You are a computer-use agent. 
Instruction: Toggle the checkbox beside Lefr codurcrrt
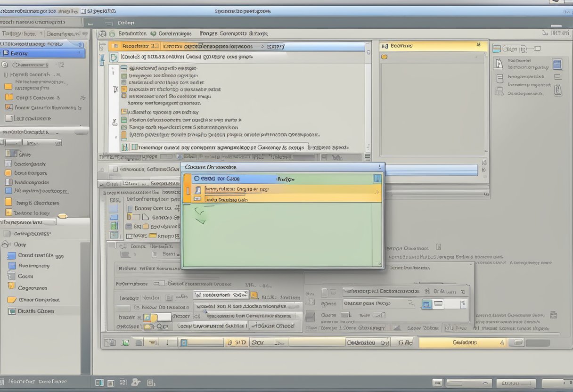[x=8, y=119]
